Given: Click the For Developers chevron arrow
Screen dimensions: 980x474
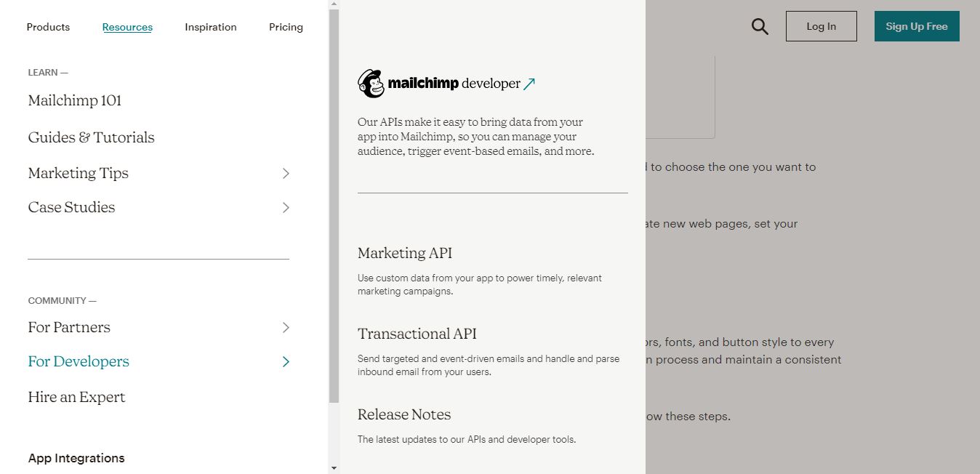Looking at the screenshot, I should [286, 361].
